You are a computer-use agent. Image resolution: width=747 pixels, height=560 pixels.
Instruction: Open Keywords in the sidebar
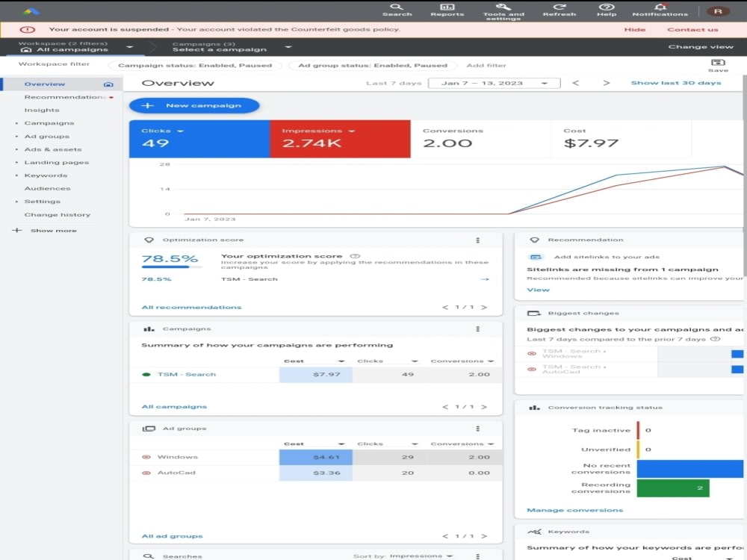tap(46, 175)
